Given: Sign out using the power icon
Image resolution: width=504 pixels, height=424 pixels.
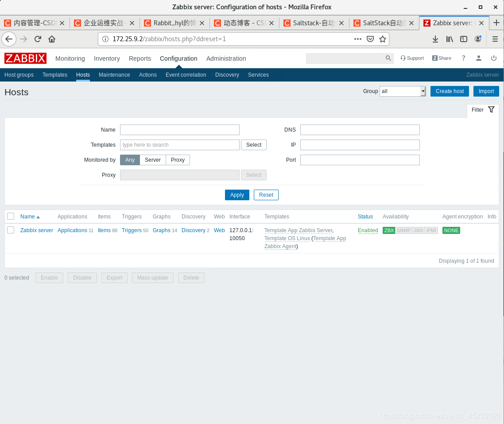Looking at the screenshot, I should click(494, 58).
